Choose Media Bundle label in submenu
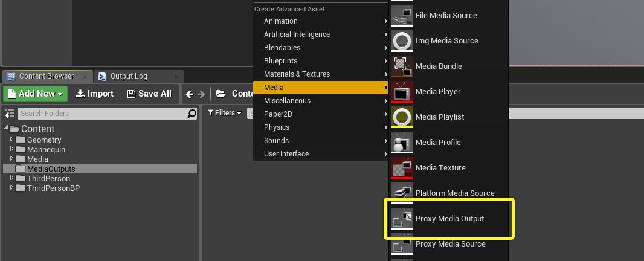 point(439,66)
